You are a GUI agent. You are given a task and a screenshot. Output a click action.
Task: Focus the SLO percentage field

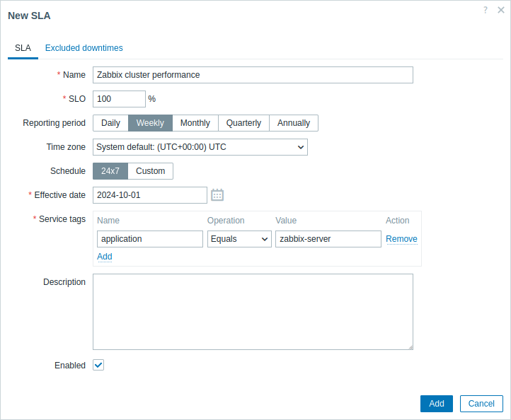(x=119, y=99)
